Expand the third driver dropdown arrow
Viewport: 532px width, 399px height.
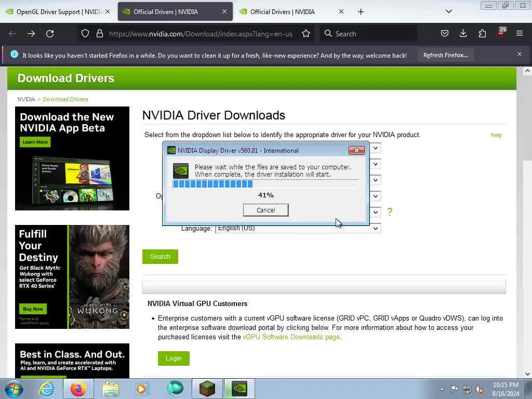click(376, 180)
